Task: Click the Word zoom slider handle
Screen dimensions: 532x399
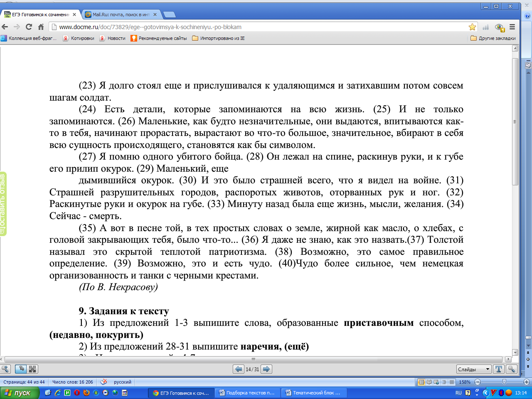Action: (504, 382)
